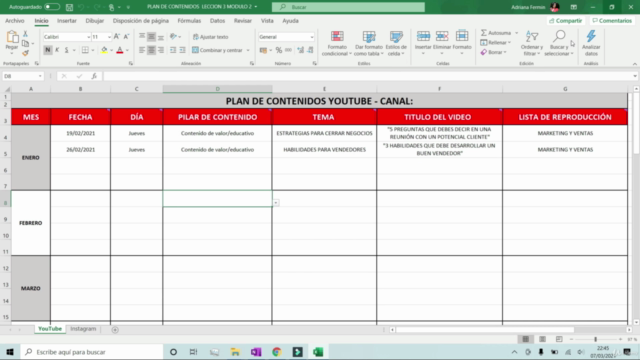
Task: Open File Explorer from the taskbar
Action: [235, 352]
